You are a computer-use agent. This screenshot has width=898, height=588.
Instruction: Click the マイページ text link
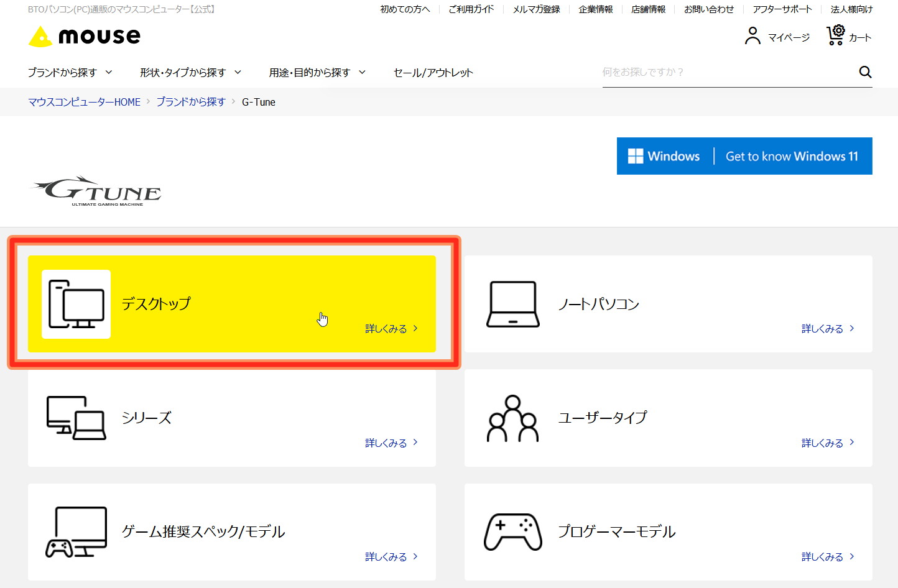[789, 38]
